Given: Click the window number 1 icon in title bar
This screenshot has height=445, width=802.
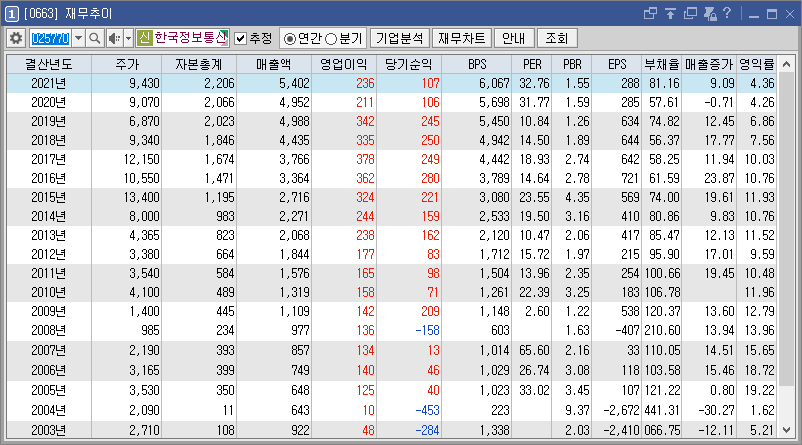Looking at the screenshot, I should [12, 14].
